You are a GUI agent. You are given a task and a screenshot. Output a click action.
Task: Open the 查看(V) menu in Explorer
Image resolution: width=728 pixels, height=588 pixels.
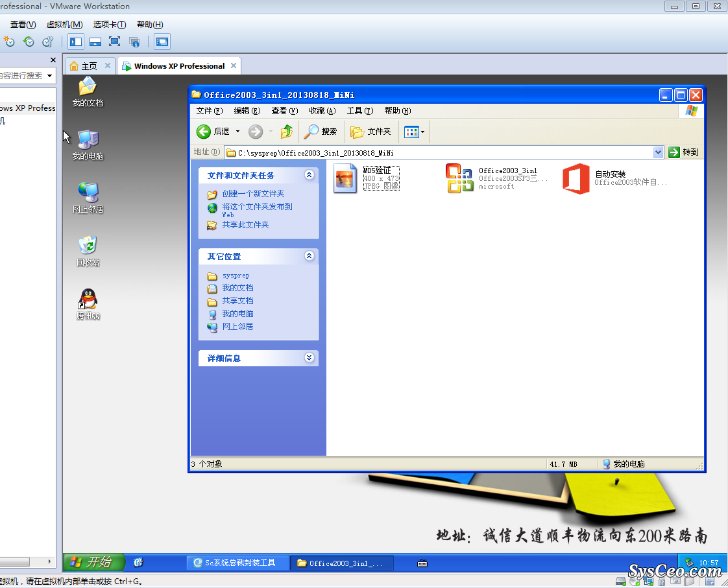click(x=285, y=111)
